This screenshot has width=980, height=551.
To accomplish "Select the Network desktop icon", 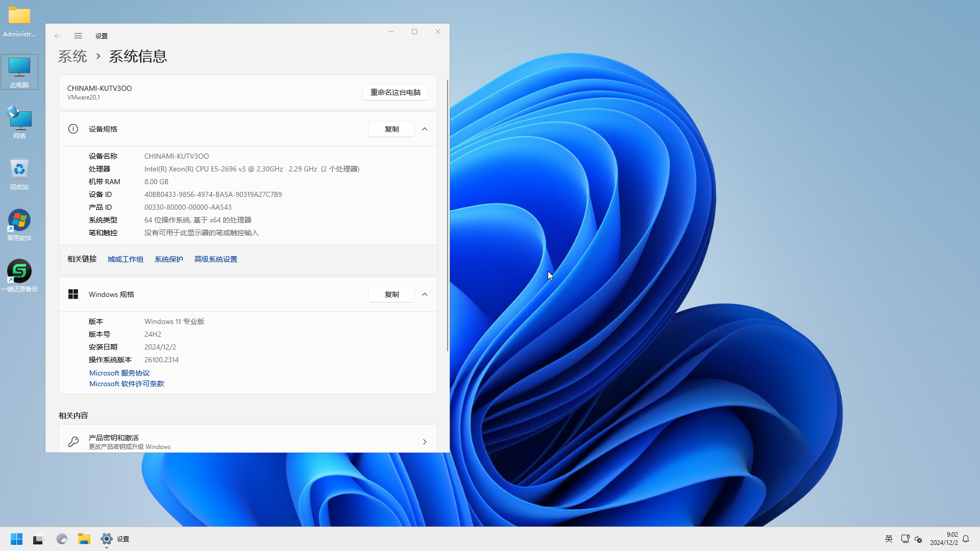I will 19,122.
